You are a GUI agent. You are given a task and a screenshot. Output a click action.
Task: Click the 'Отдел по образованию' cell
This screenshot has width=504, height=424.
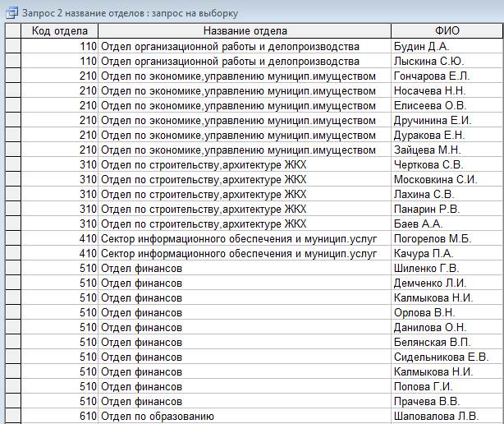tap(245, 417)
